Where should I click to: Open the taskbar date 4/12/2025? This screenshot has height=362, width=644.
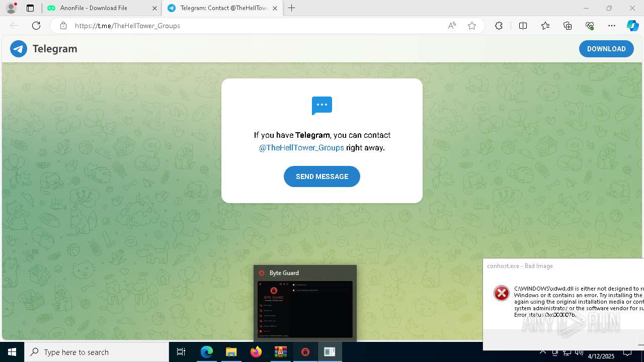point(601,356)
